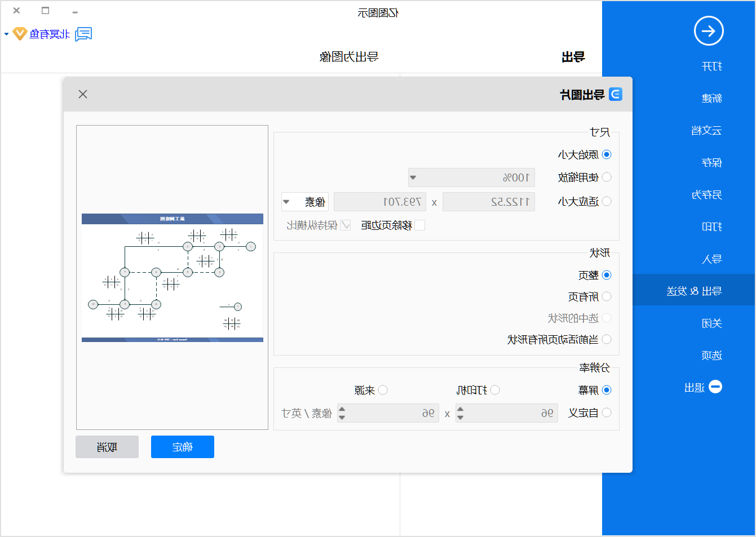Image resolution: width=756 pixels, height=537 pixels.
Task: Click the 导出为图像 heading text
Action: point(349,56)
